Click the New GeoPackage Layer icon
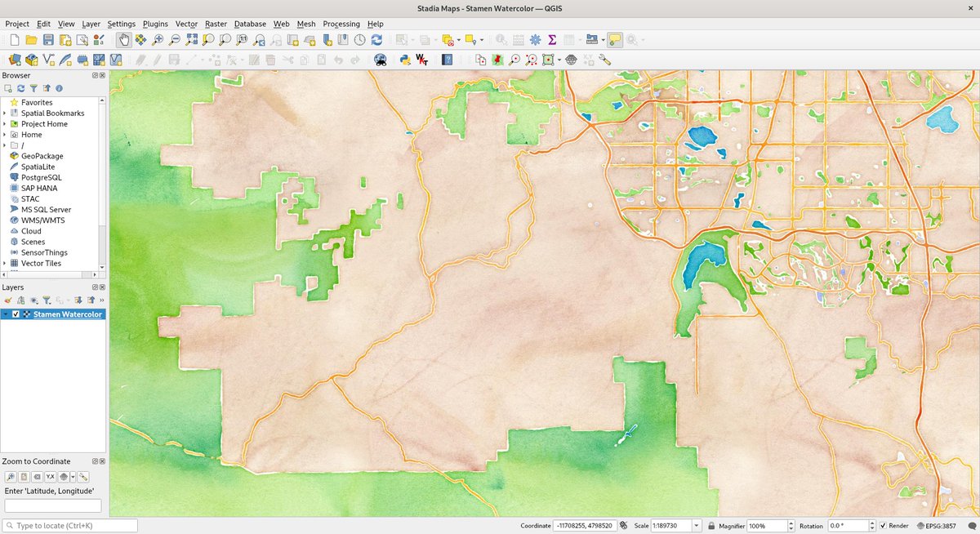This screenshot has height=534, width=980. (x=32, y=59)
